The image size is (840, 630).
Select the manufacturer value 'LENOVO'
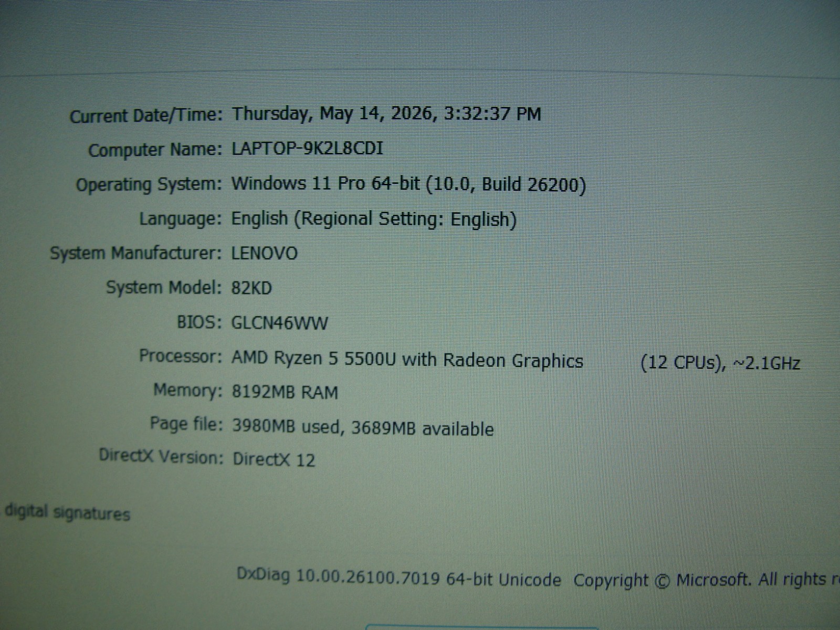(x=265, y=254)
